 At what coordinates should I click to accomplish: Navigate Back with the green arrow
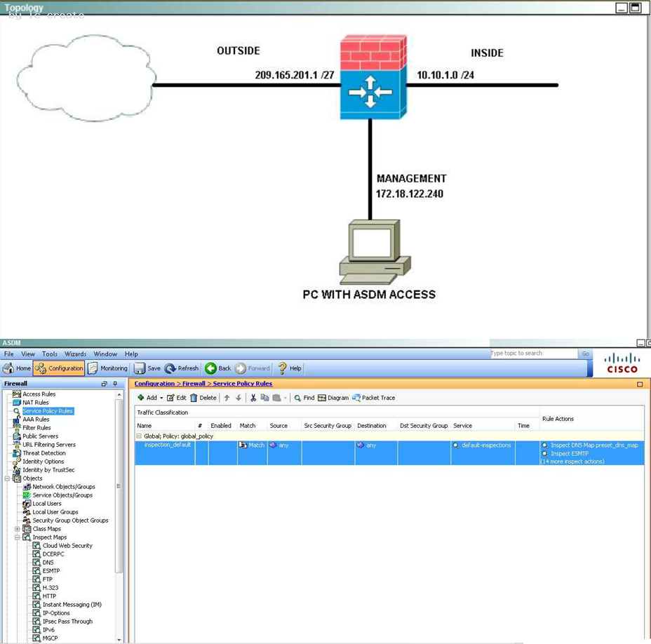pyautogui.click(x=218, y=368)
